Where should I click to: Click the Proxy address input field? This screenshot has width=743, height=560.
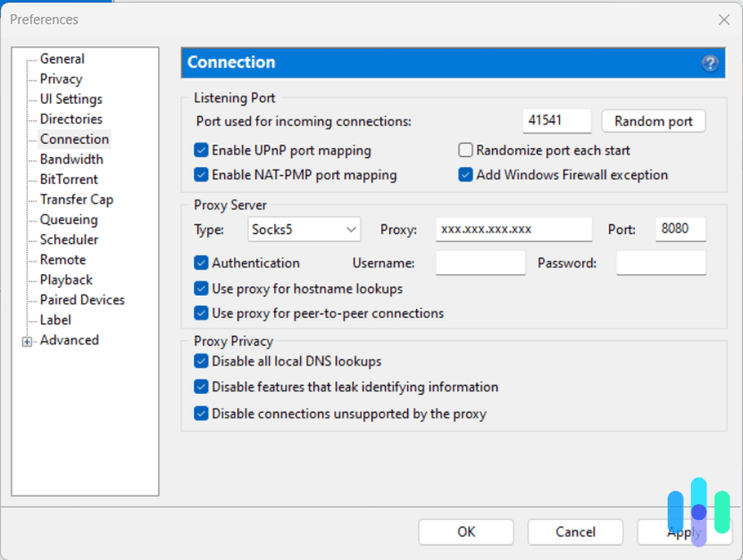click(514, 229)
